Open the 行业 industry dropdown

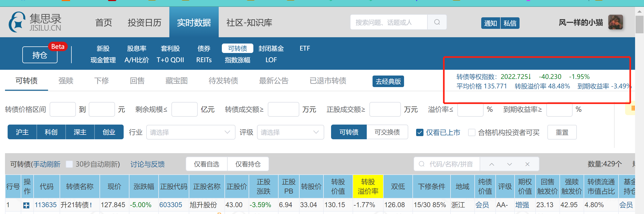(191, 132)
